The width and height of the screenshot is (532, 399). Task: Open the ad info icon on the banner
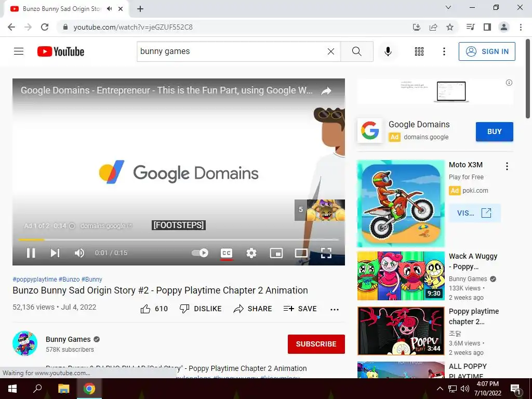point(509,83)
